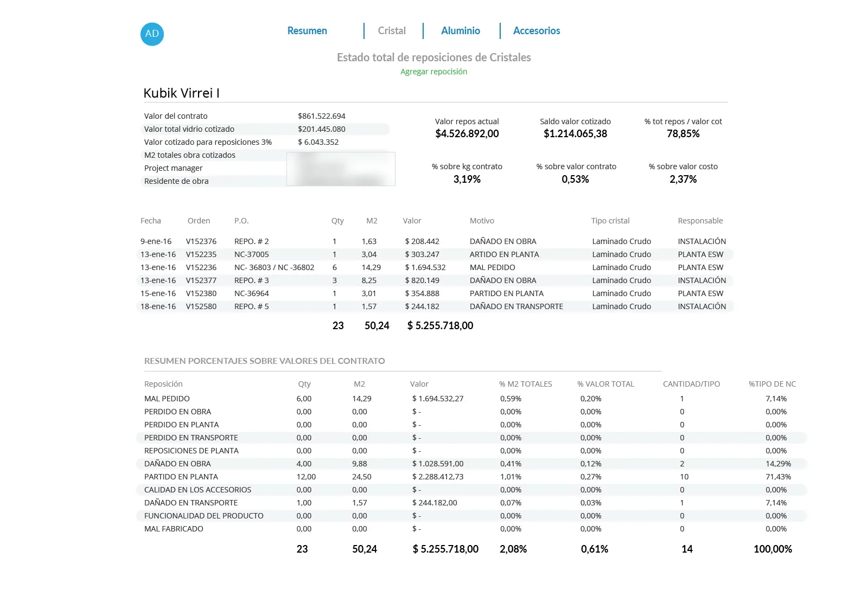868x596 pixels.
Task: Click the % M2 TOTALES column header
Action: coord(526,384)
